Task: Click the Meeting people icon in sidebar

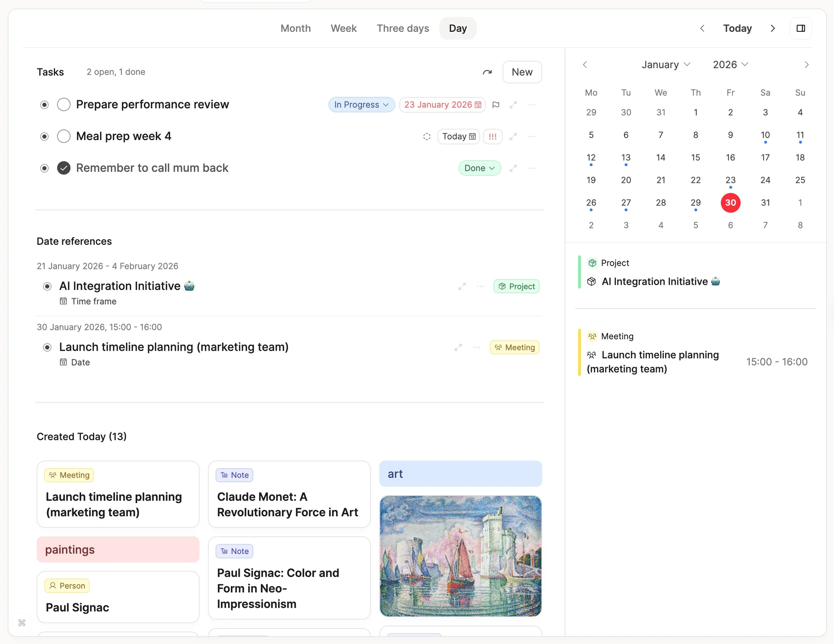Action: (593, 336)
